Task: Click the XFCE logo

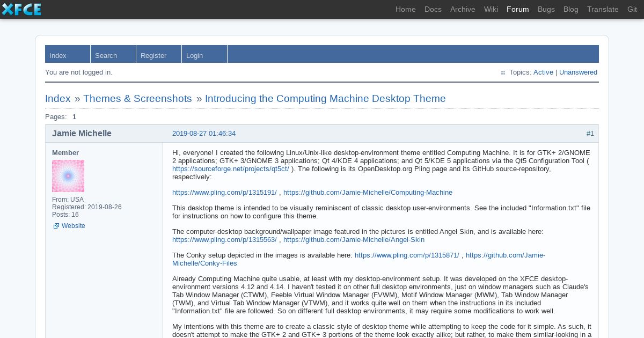Action: 21,9
